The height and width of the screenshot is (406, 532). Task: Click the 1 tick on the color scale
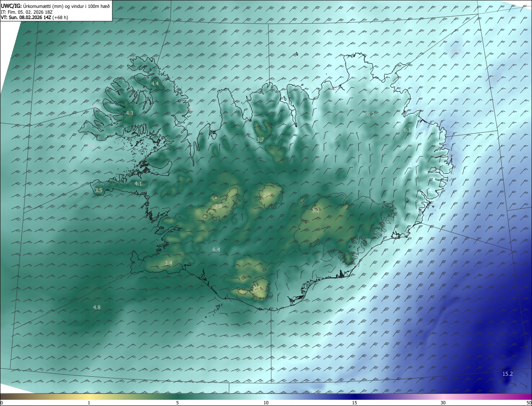[x=89, y=403]
